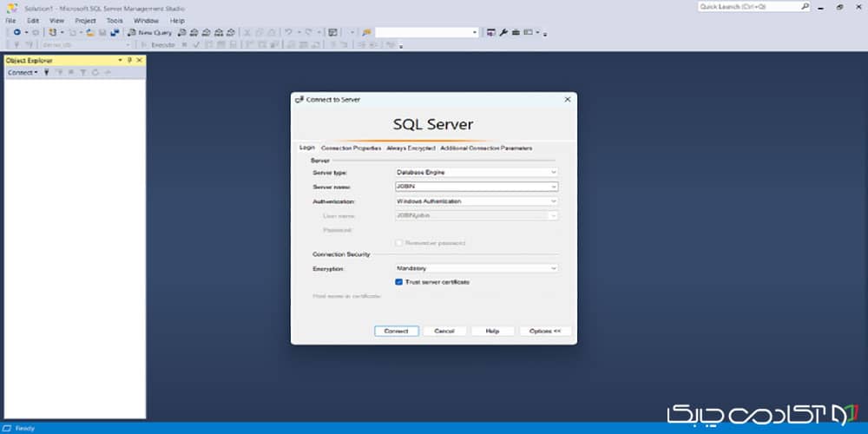
Task: Click the Paste toolbar icon
Action: (x=272, y=33)
